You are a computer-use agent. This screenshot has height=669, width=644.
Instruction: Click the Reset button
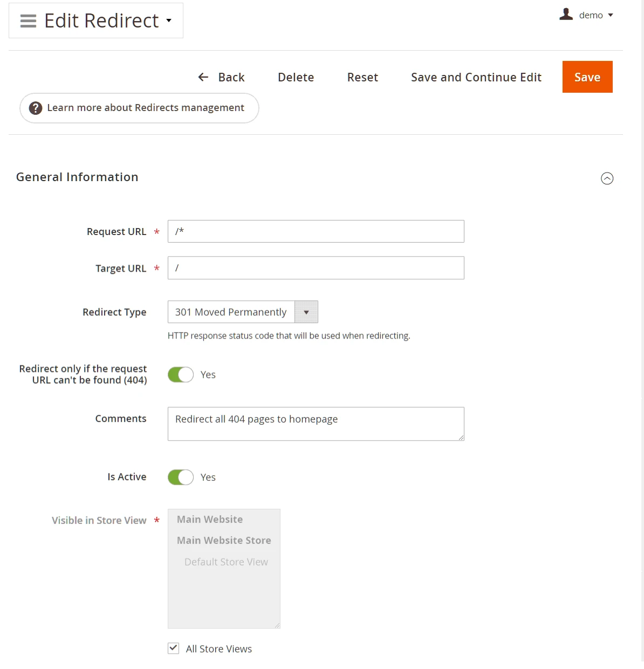coord(362,77)
